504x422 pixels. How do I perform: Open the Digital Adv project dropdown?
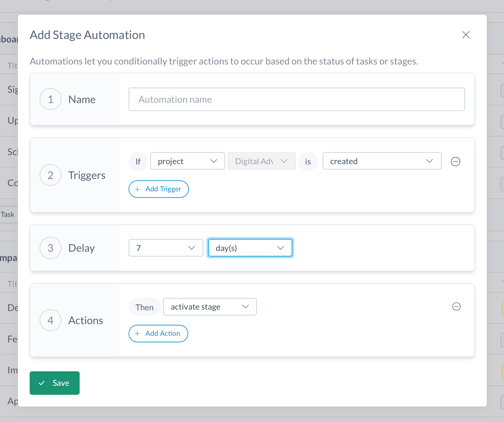coord(261,161)
